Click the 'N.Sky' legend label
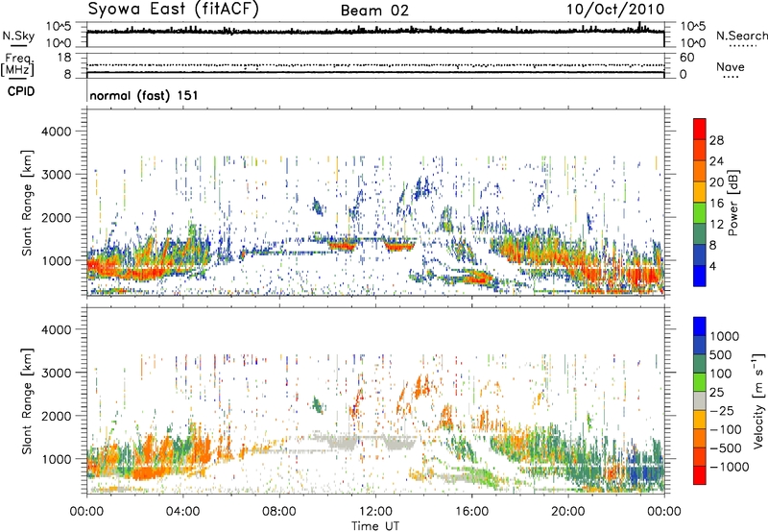 [x=18, y=36]
